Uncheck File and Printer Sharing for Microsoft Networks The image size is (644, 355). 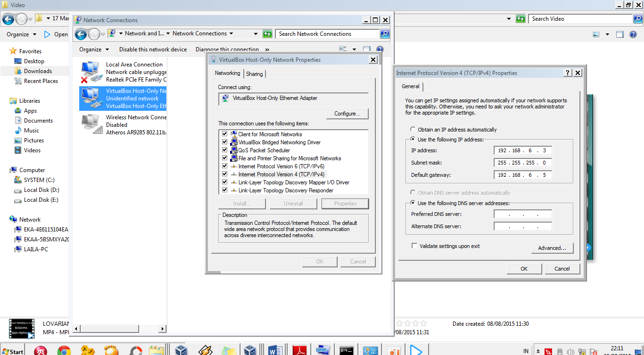(x=224, y=158)
